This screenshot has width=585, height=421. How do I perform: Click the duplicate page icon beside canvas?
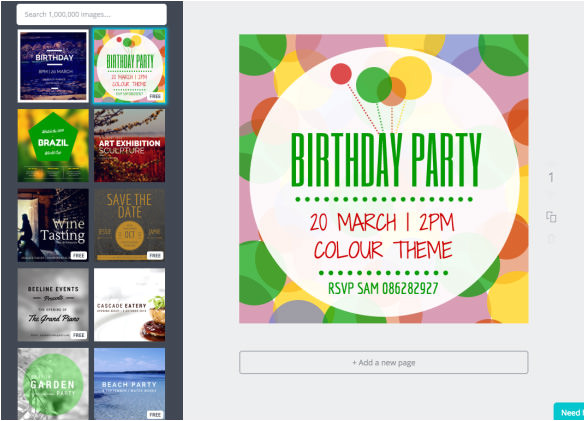[x=551, y=216]
